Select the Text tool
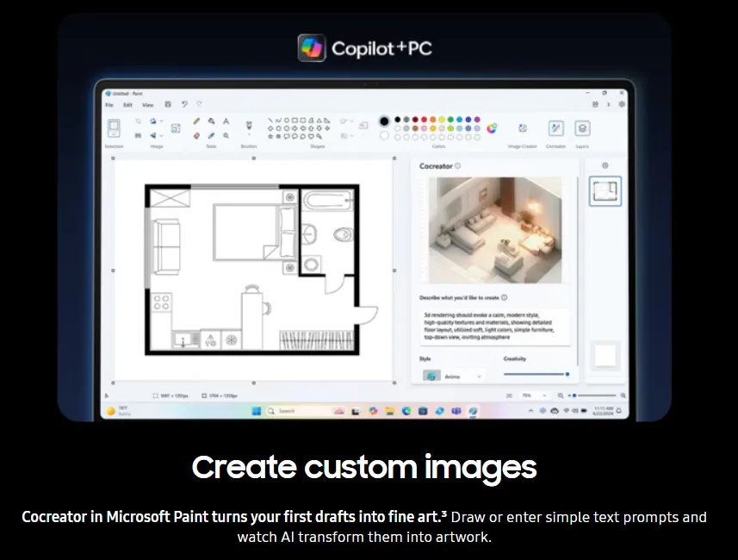The height and width of the screenshot is (560, 738). click(x=226, y=121)
